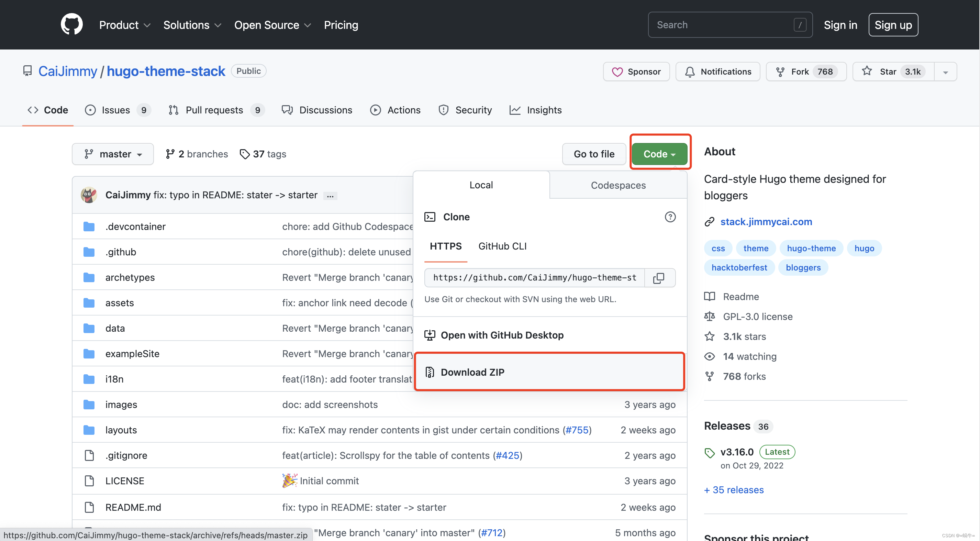Screen dimensions: 980x541
Task: Click the link chain icon near stack.jimmycai.com
Action: coord(710,222)
